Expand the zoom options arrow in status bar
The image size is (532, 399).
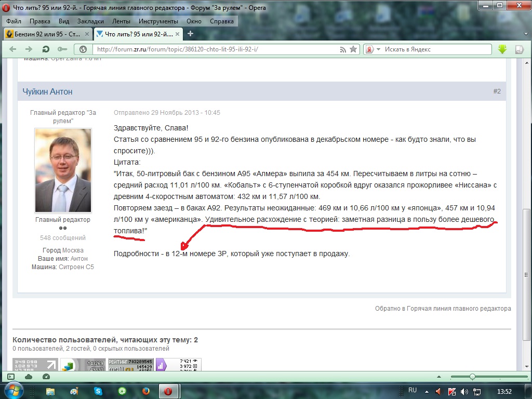[x=438, y=377]
